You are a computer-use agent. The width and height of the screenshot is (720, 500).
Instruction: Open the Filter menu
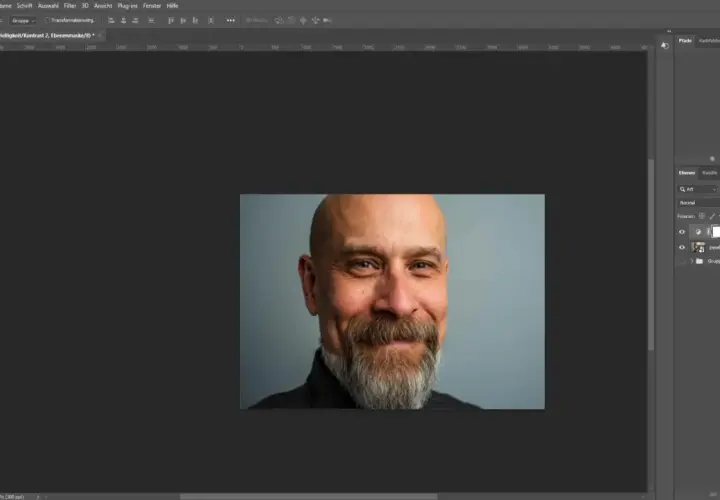click(70, 6)
